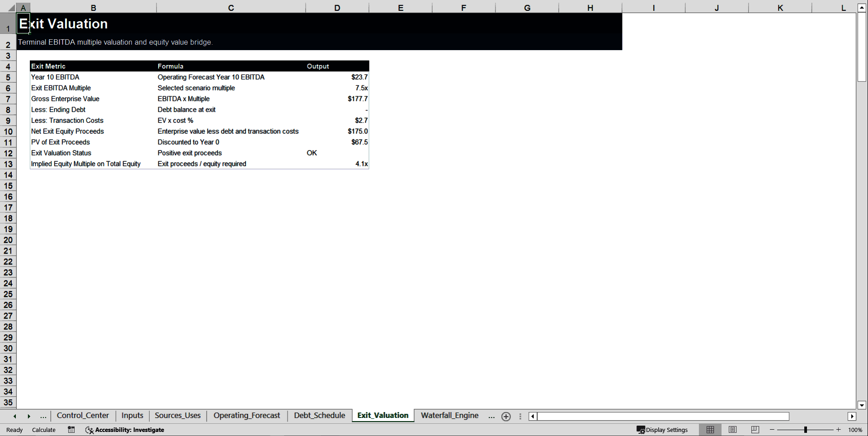Select the OK status cell
This screenshot has height=436, width=868.
tap(337, 153)
